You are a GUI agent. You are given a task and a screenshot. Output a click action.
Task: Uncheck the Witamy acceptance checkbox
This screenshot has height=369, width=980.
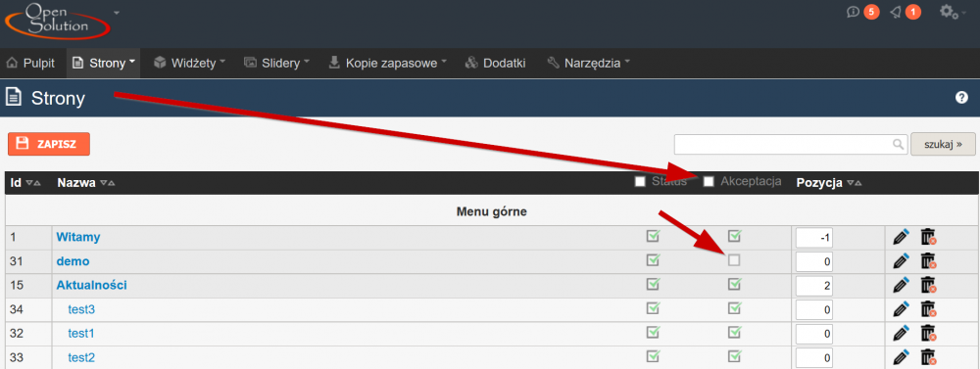tap(735, 236)
